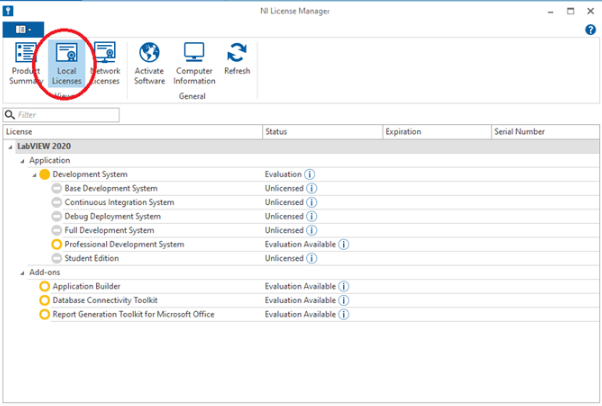Screen dimensions: 602x406
Task: Select Report Generation Toolkit for Microsoft Office
Action: pos(133,315)
